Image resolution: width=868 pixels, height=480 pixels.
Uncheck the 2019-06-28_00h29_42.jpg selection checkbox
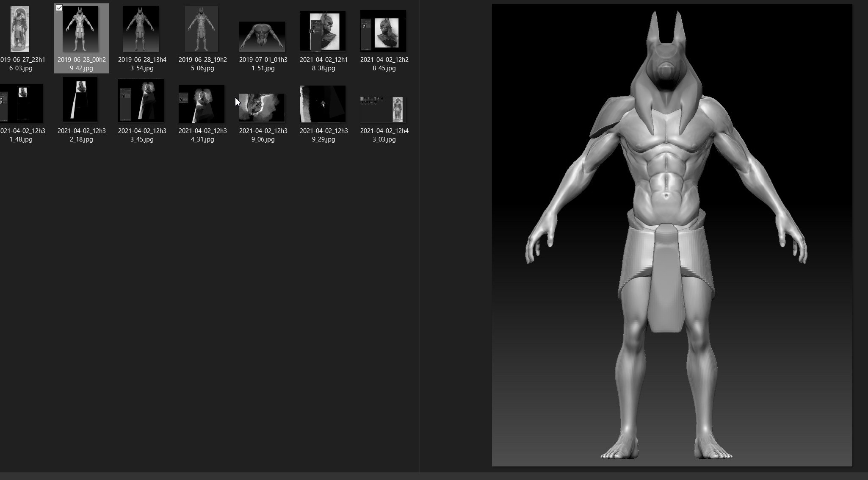(59, 8)
